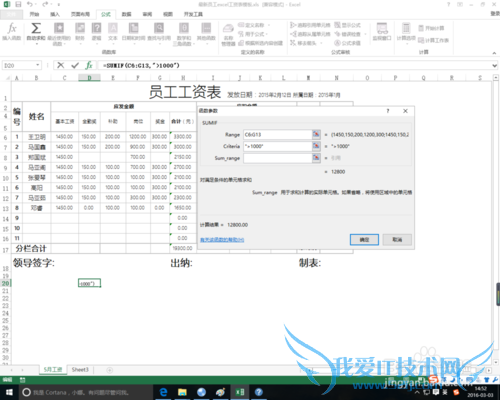The width and height of the screenshot is (500, 400).
Task: Expand the formula bar
Action: click(495, 66)
